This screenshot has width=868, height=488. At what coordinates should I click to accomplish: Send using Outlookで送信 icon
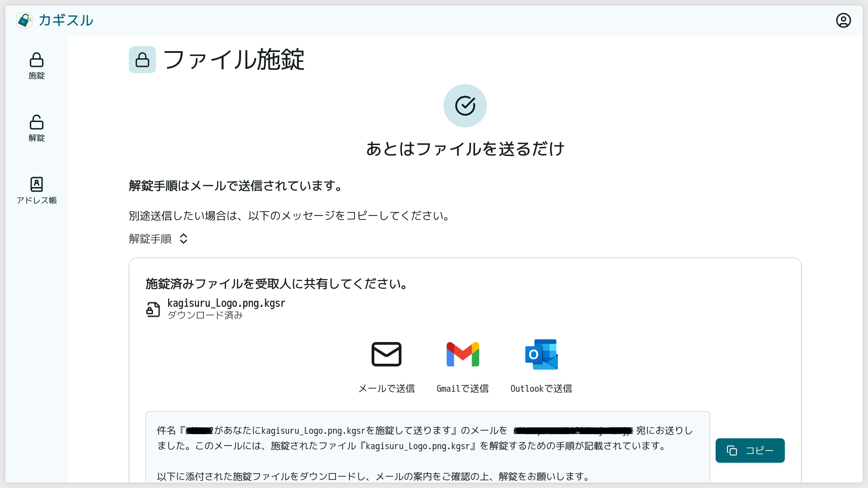[x=541, y=354]
